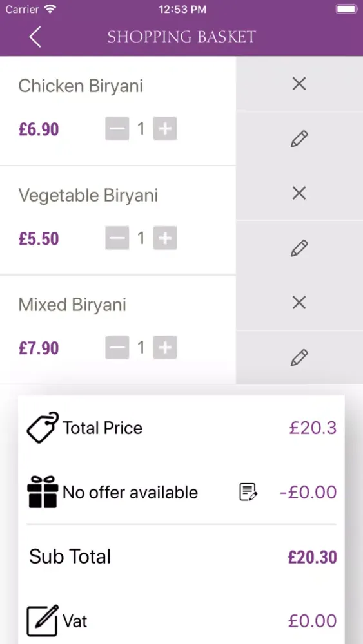This screenshot has height=644, width=363.
Task: Decrease Mixed Biryani quantity
Action: pyautogui.click(x=117, y=348)
